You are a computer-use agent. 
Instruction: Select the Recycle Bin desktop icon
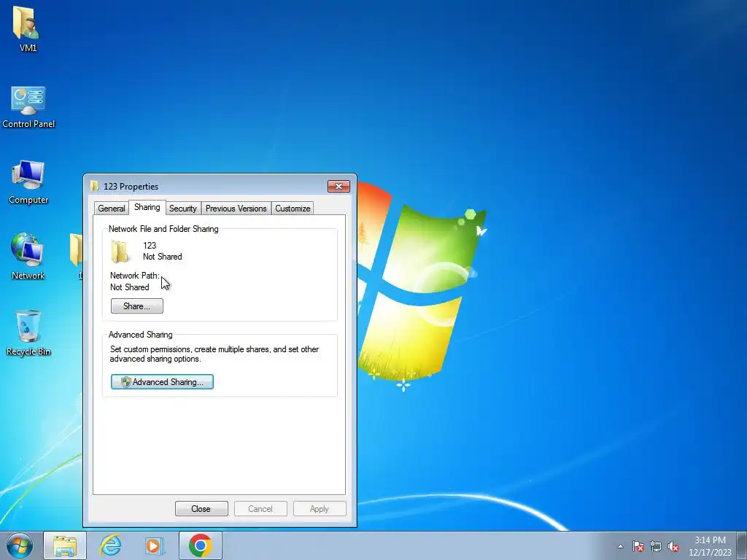coord(28,332)
